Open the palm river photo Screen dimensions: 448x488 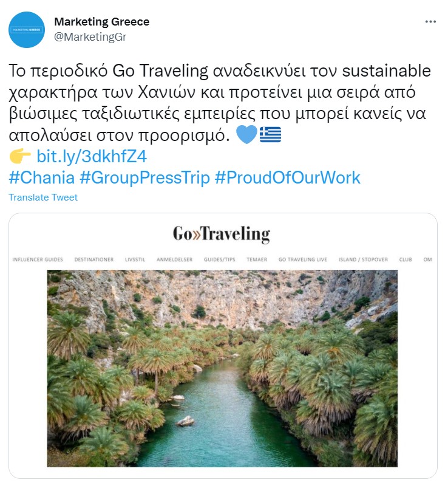[x=222, y=368]
